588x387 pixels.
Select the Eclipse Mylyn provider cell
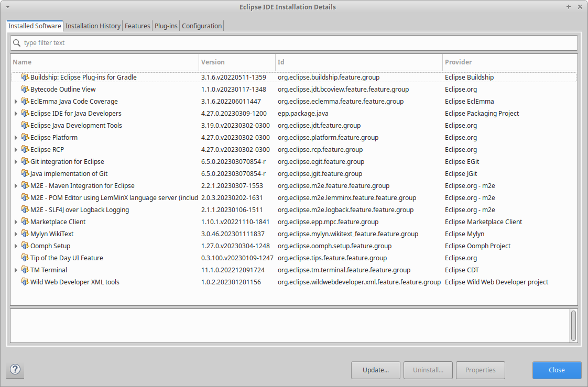[464, 234]
